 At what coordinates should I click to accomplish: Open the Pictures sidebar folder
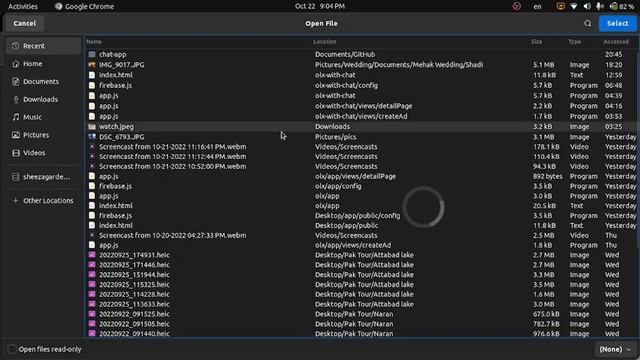coord(43,135)
